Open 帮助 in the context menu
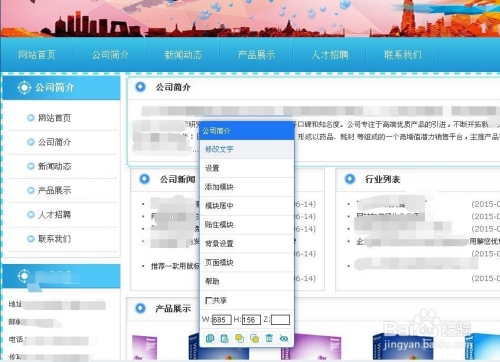 coord(247,282)
